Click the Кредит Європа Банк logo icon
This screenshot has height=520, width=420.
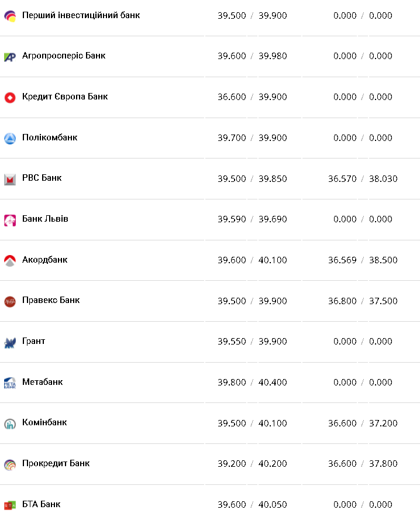(9, 98)
